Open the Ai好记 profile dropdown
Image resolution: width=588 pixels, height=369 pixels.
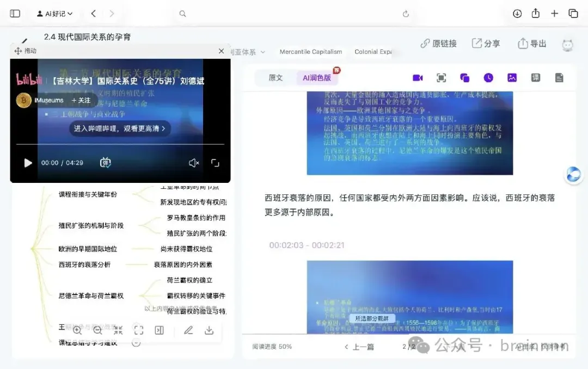[55, 14]
